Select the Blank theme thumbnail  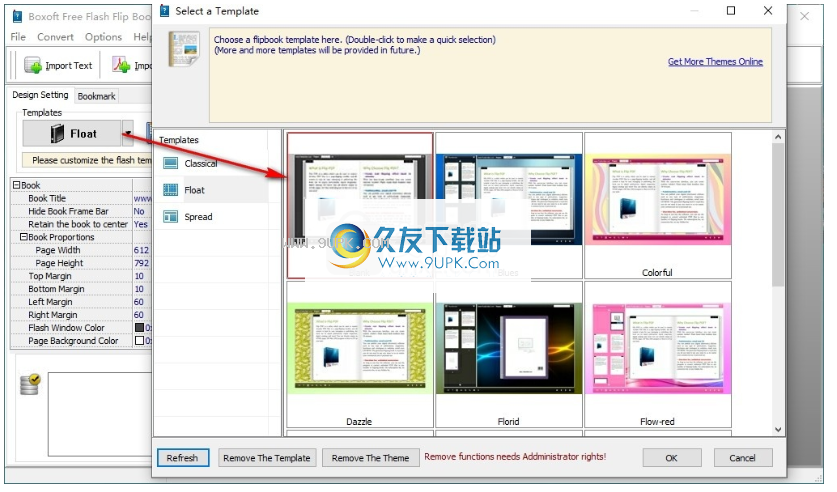360,206
